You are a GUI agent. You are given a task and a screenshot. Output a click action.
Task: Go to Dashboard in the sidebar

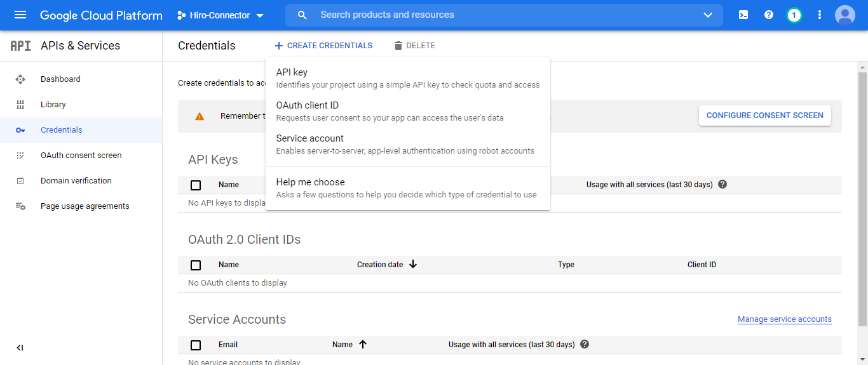[81, 79]
